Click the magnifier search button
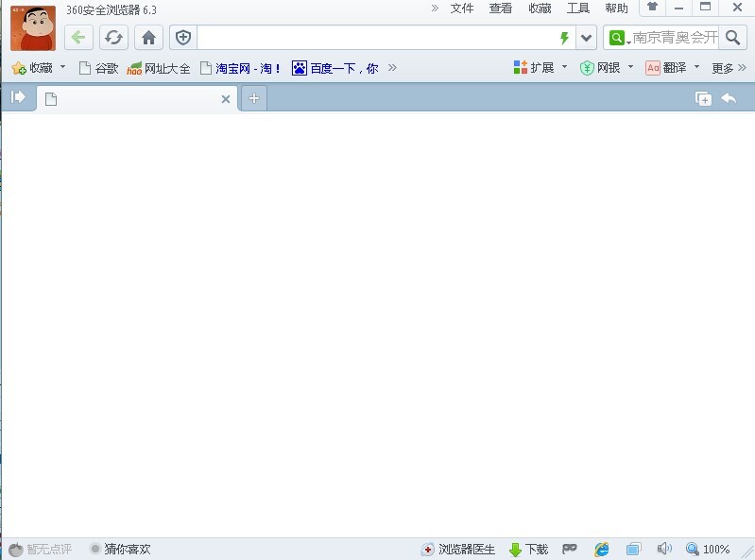The height and width of the screenshot is (560, 755). 733,38
